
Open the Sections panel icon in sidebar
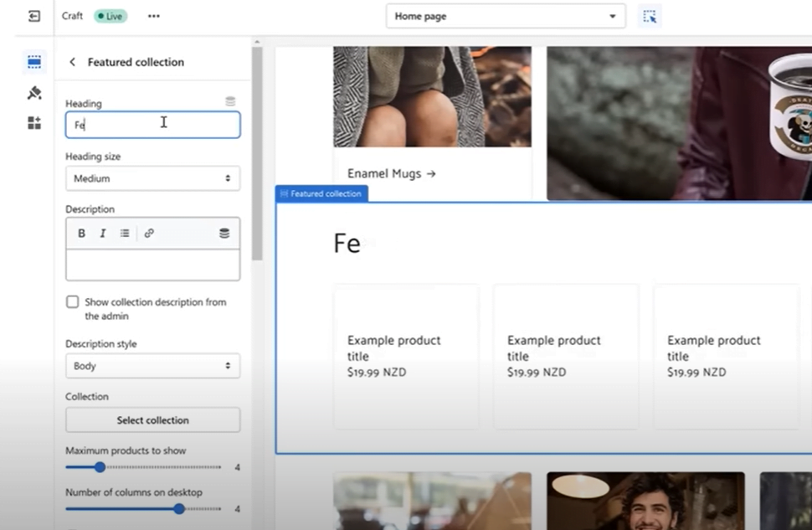(x=34, y=62)
